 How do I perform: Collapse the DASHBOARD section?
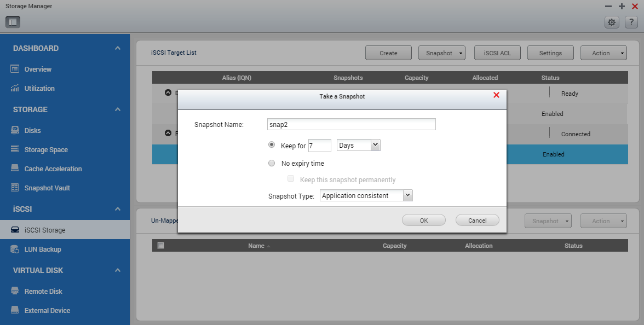point(117,48)
